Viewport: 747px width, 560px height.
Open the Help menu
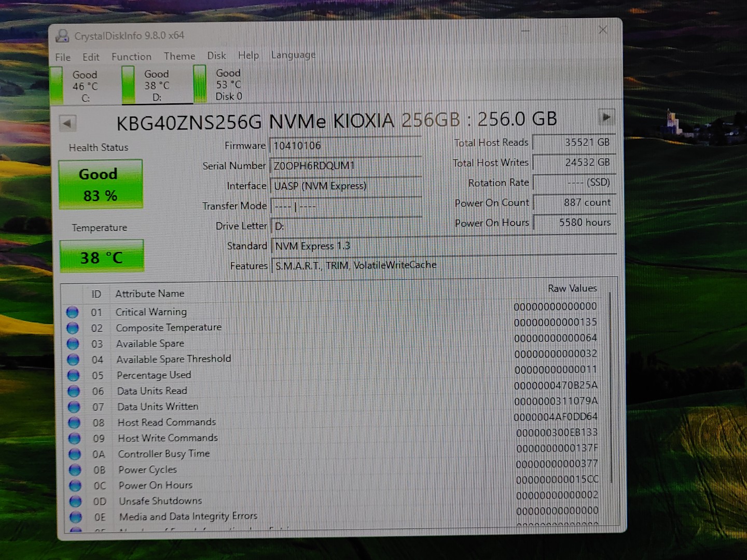pyautogui.click(x=248, y=55)
